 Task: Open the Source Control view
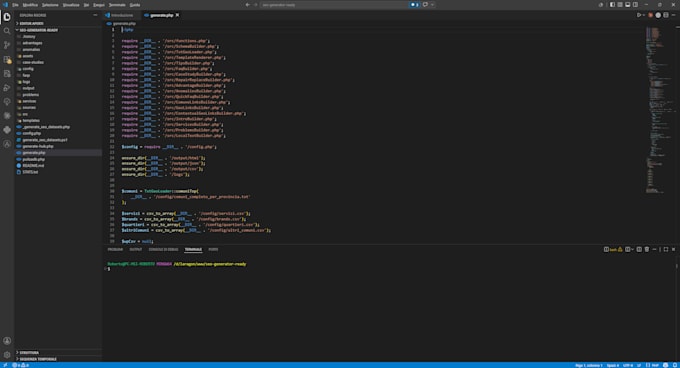(x=7, y=45)
